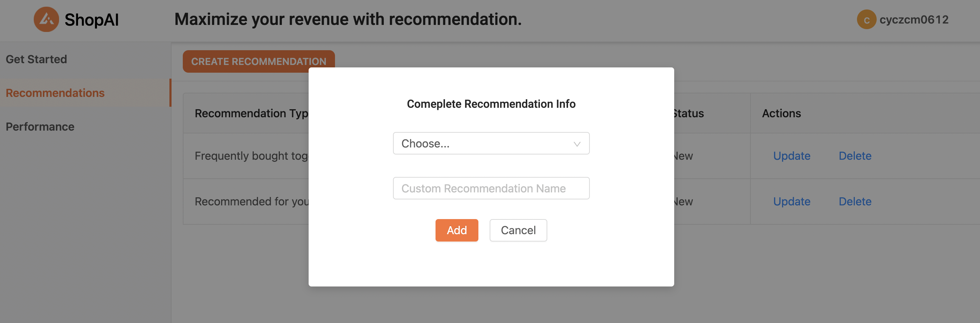Click the Actions column header

pos(781,113)
